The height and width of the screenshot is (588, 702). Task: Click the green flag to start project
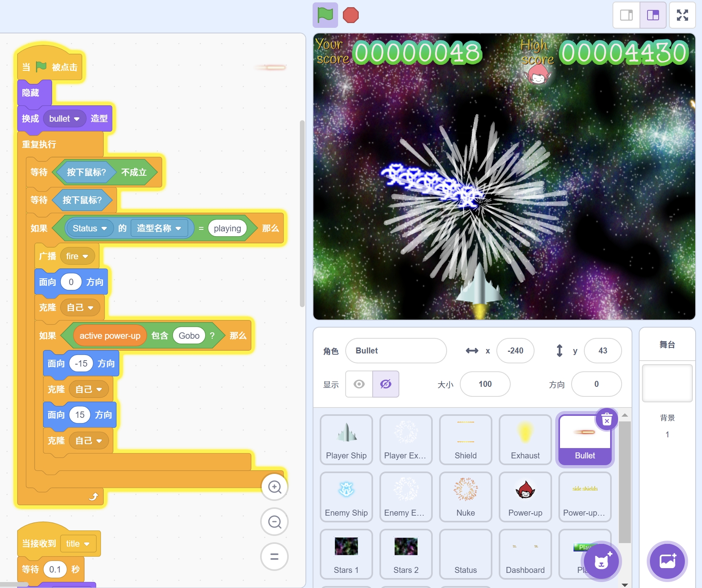[x=325, y=16]
